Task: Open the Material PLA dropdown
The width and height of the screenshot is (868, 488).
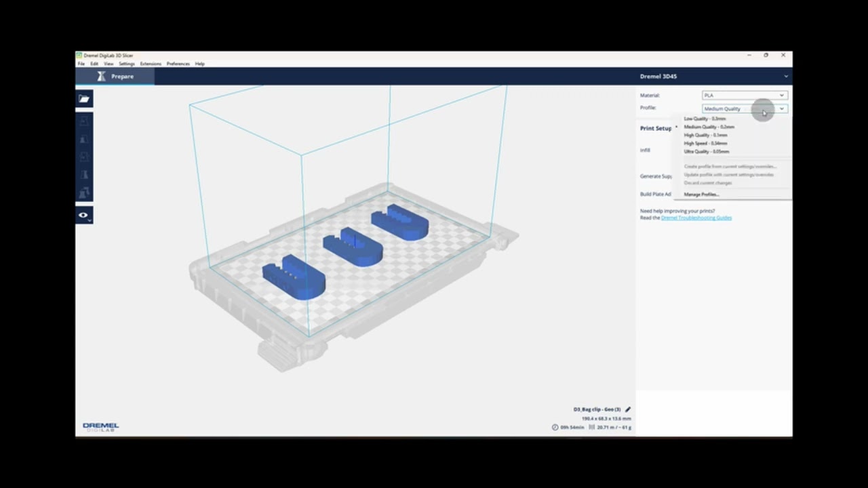Action: (745, 96)
